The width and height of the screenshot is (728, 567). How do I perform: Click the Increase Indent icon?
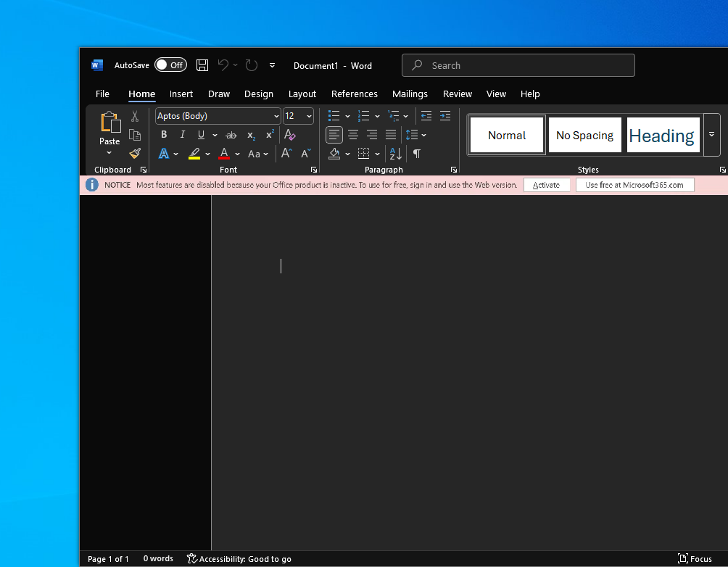pos(445,116)
